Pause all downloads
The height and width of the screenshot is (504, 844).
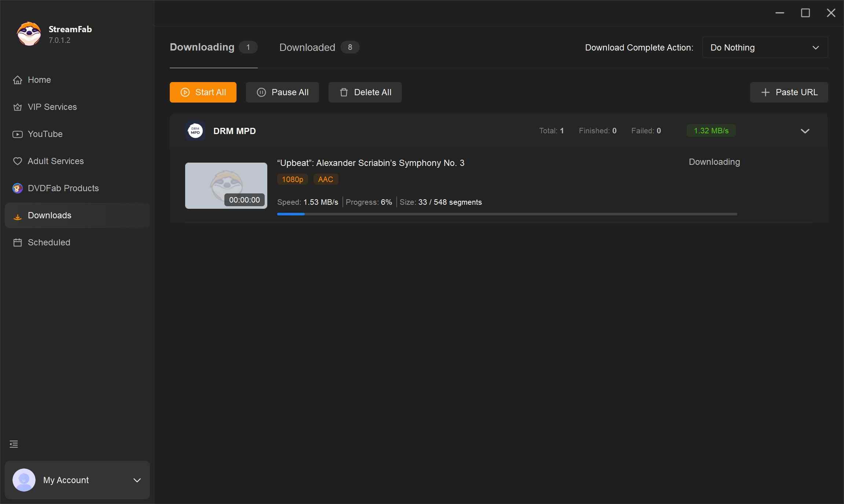[x=282, y=92]
